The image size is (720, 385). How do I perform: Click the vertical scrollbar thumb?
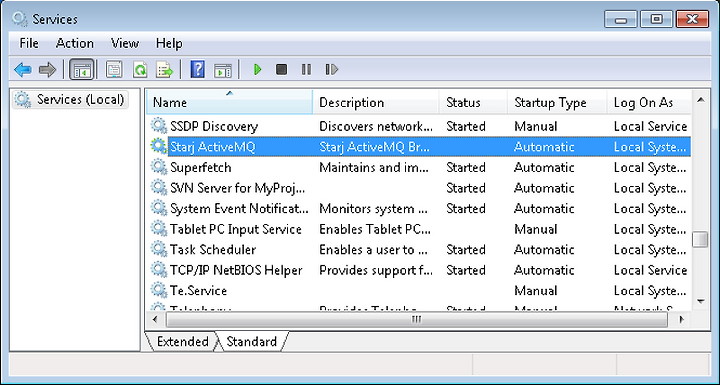(700, 239)
